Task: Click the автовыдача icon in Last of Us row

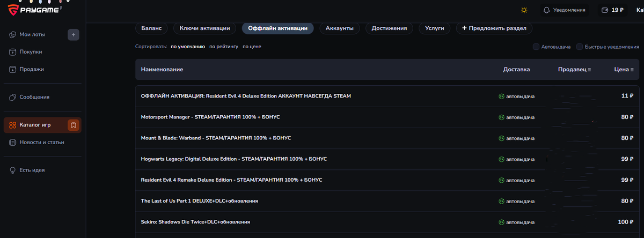Action: [501, 201]
